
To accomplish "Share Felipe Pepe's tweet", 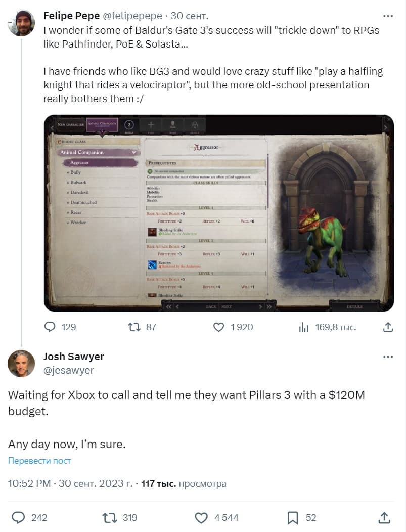I will pos(388,327).
